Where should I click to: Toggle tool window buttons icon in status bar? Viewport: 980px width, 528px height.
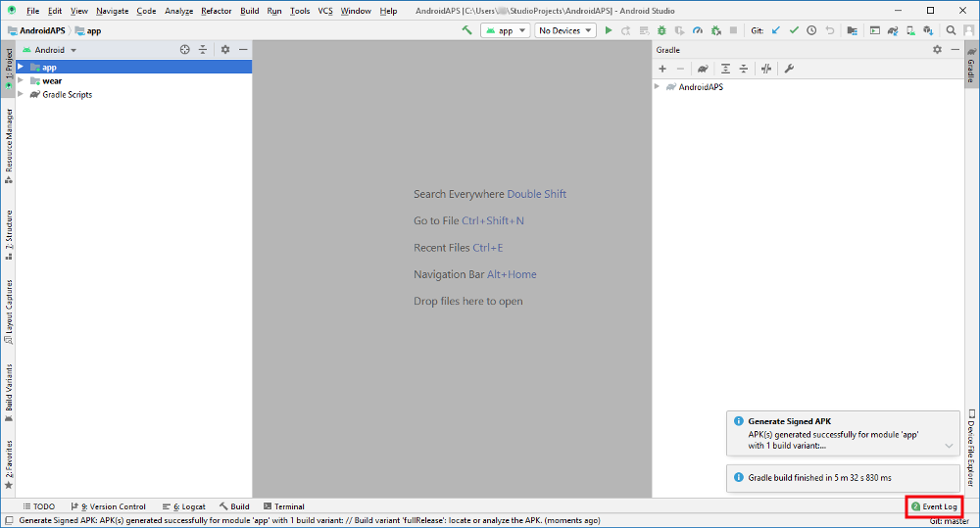coord(9,520)
